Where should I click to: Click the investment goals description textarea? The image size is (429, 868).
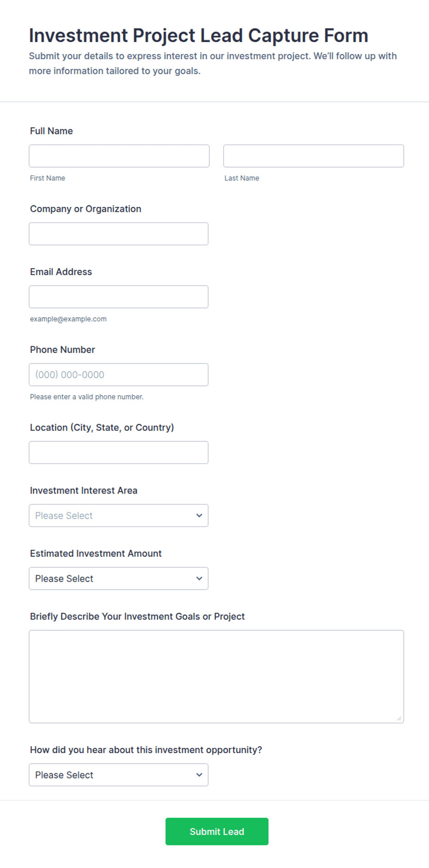216,676
